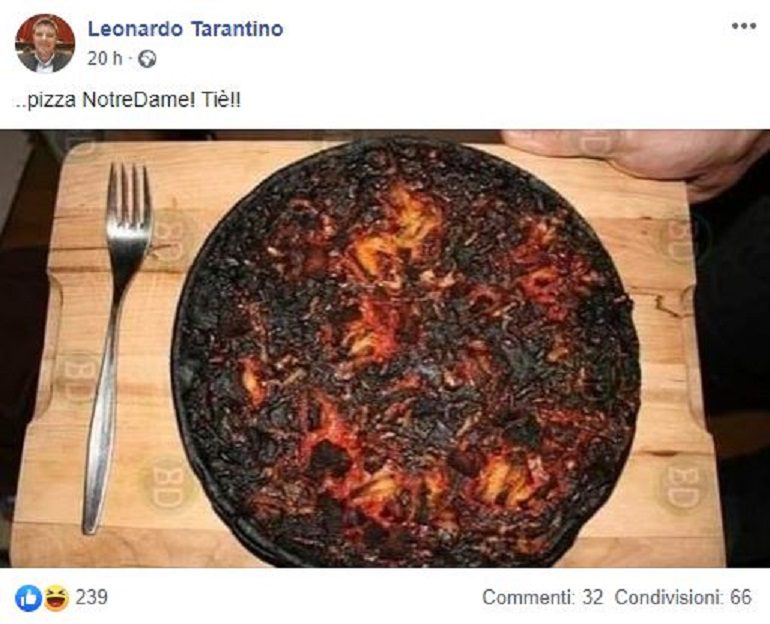Click the laughing Haha reaction icon
Screen dimensions: 770x624
point(56,598)
